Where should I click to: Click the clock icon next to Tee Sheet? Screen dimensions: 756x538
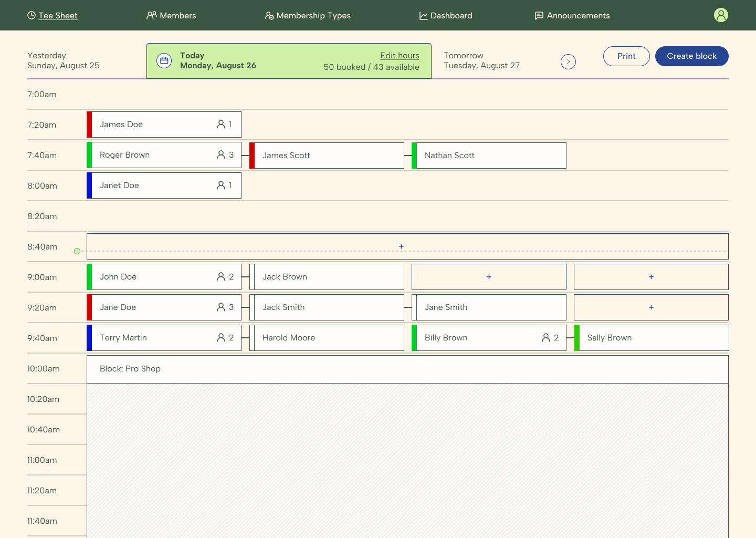[31, 16]
